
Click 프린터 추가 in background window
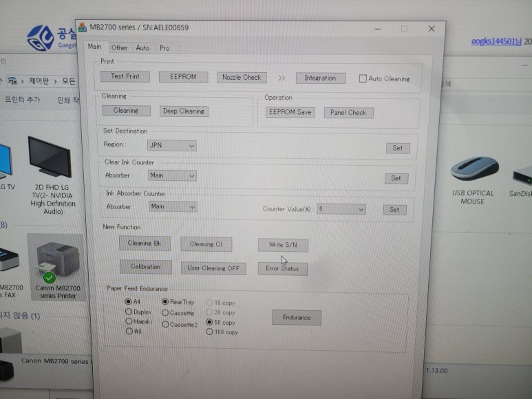[x=23, y=100]
